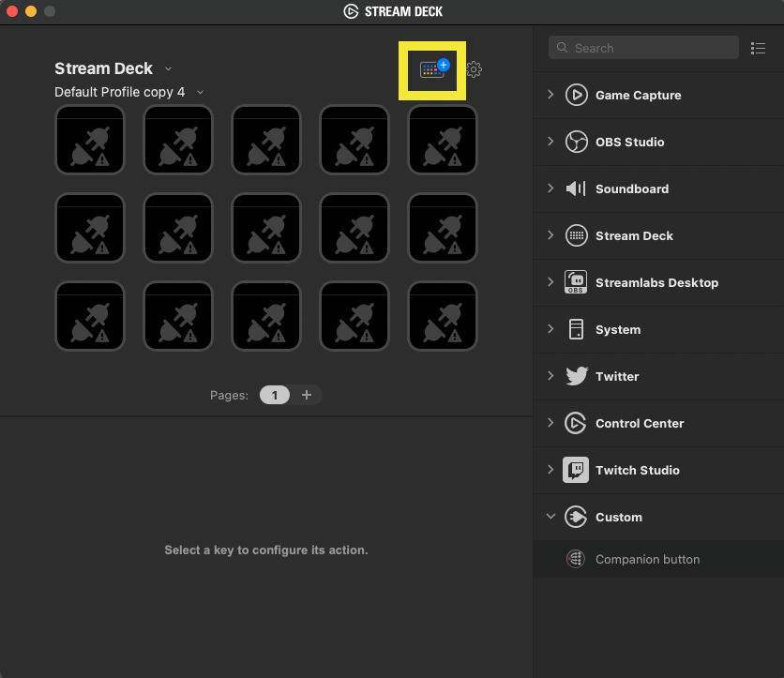The image size is (784, 678).
Task: Expand the Game Capture category chevron
Action: point(550,95)
